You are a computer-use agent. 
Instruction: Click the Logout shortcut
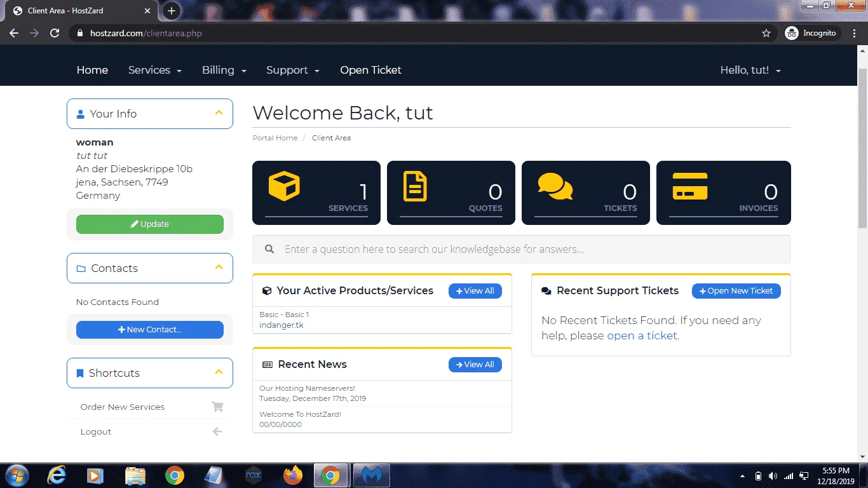tap(96, 432)
